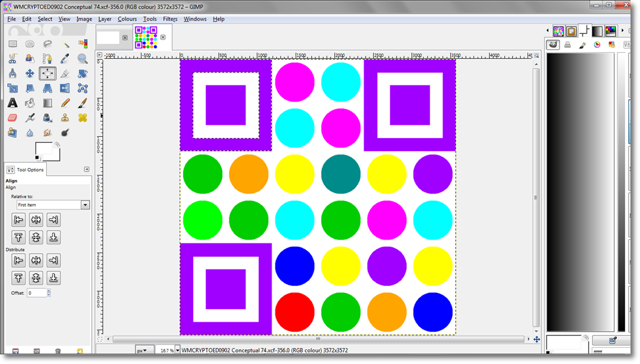The height and width of the screenshot is (364, 640).
Task: Select the Measure compass tool
Action: pyautogui.click(x=12, y=73)
